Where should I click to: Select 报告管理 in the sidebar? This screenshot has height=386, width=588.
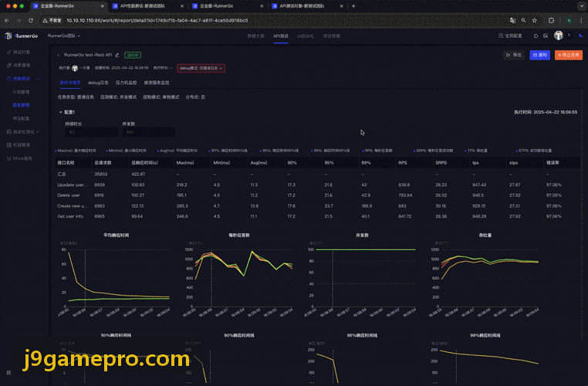(x=21, y=105)
